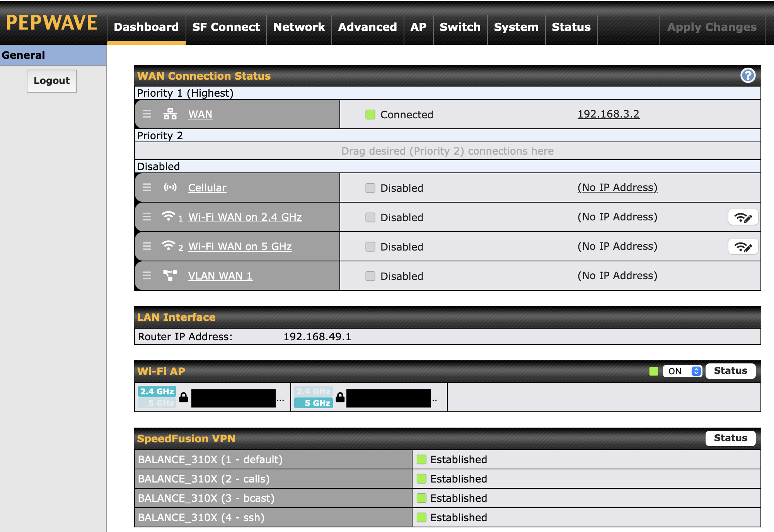Screen dimensions: 774x532
Task: Click the help question mark icon
Action: 748,75
